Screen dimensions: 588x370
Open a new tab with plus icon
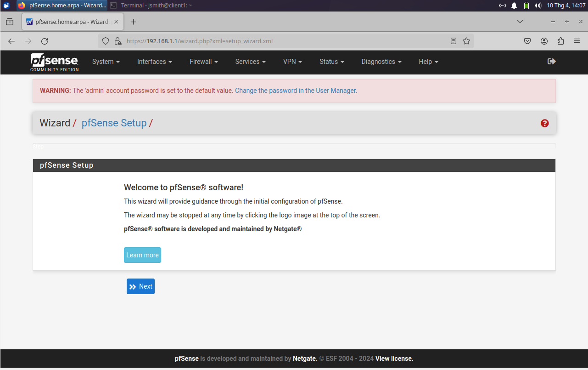pos(133,22)
